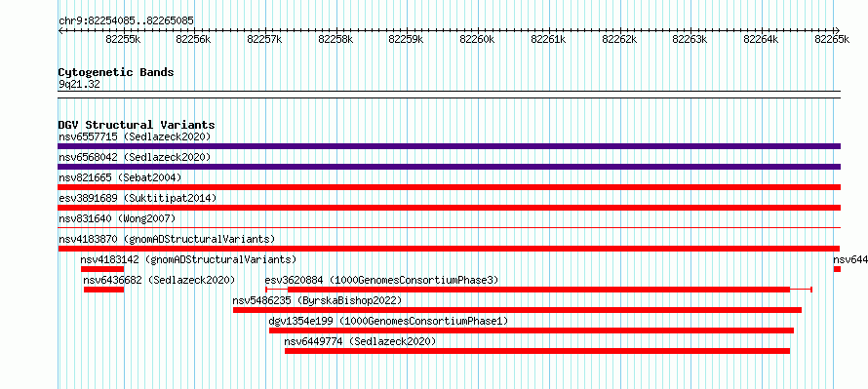Click the 82259k ruler tick label
The image size is (868, 389).
pos(407,39)
